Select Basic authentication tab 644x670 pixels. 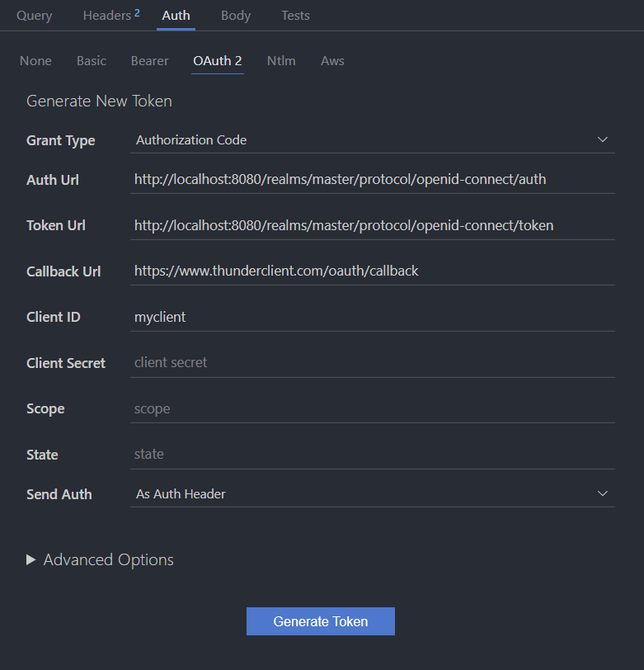(x=92, y=61)
